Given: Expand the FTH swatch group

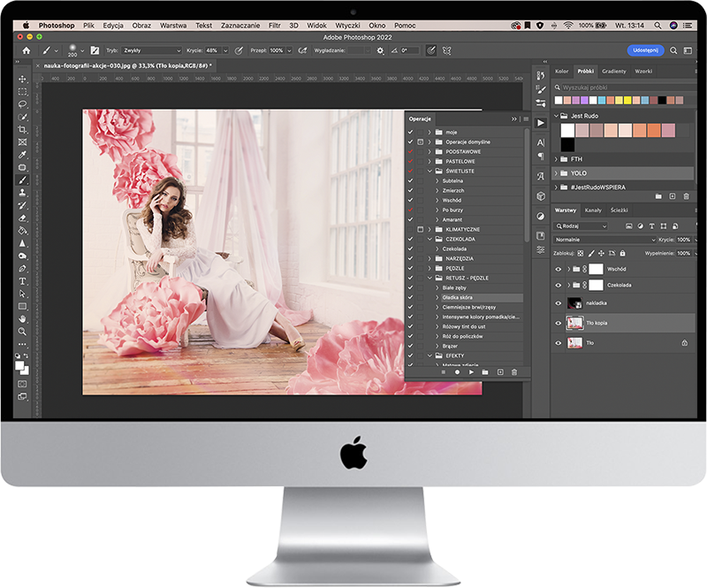Looking at the screenshot, I should (x=557, y=159).
